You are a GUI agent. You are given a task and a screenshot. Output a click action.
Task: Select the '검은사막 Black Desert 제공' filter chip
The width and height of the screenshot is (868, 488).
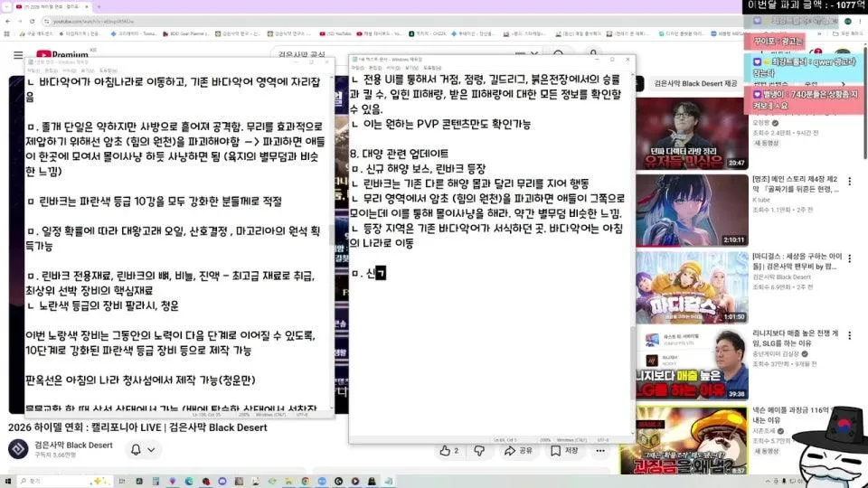[x=695, y=83]
